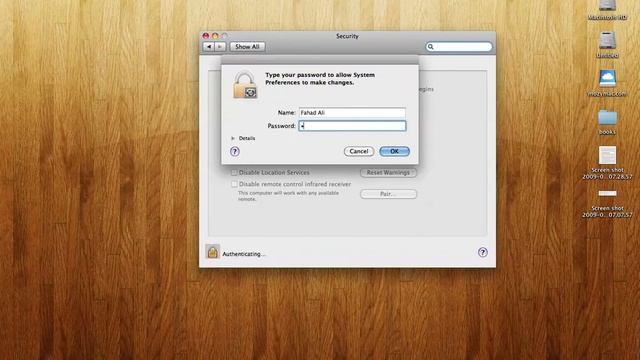Image resolution: width=640 pixels, height=360 pixels.
Task: Toggle Disable remote control infrared receiver checkbox
Action: click(234, 184)
